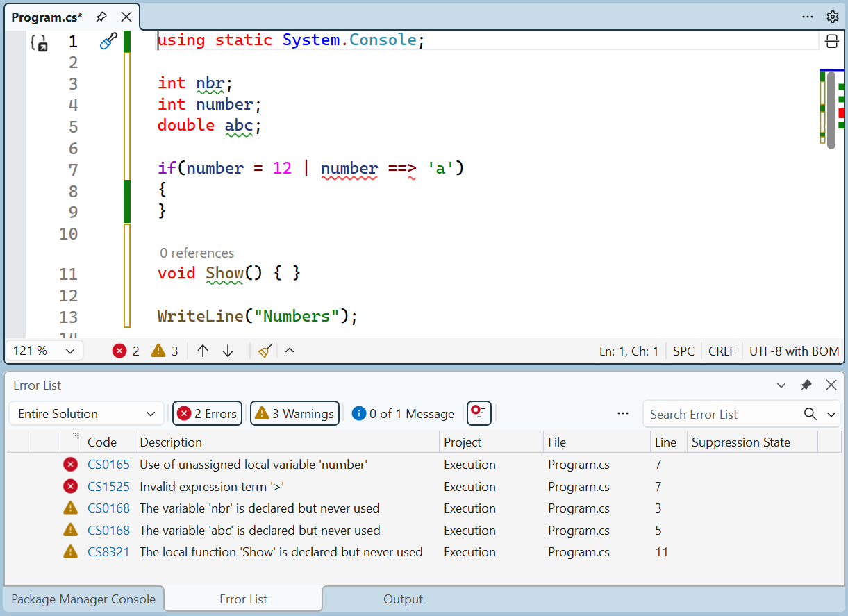
Task: Click the split editor icon
Action: click(x=831, y=42)
